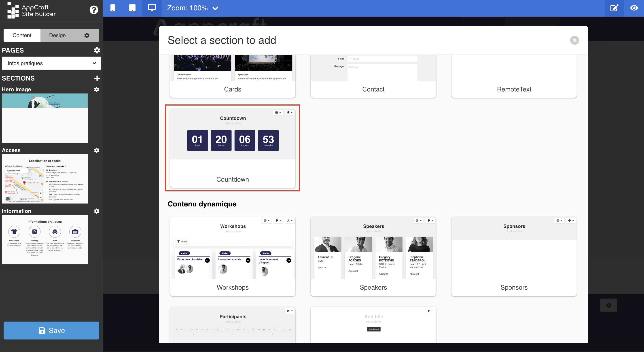
Task: Click the edit pencil icon top right
Action: tap(614, 8)
